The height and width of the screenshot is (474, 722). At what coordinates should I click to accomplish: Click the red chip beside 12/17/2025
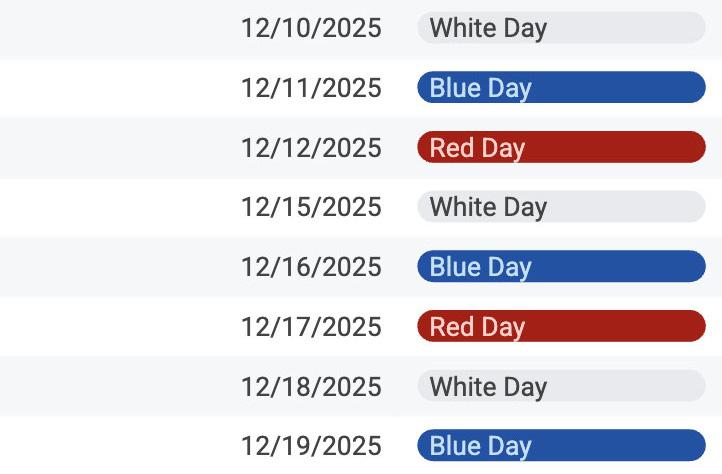click(x=561, y=326)
